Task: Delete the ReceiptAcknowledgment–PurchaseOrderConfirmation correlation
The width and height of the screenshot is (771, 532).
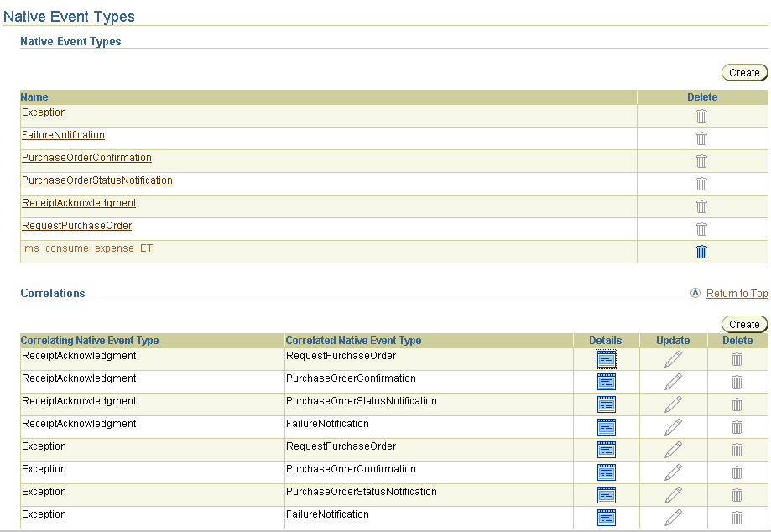Action: [737, 382]
